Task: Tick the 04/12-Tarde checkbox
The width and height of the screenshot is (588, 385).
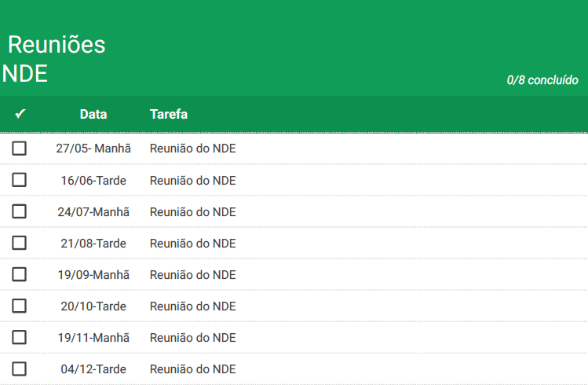Action: [19, 368]
